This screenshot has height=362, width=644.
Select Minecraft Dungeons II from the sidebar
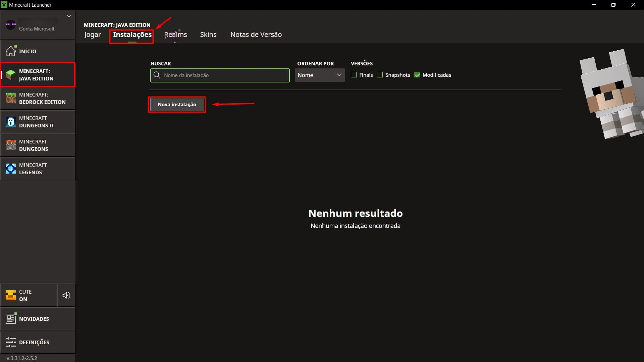38,122
